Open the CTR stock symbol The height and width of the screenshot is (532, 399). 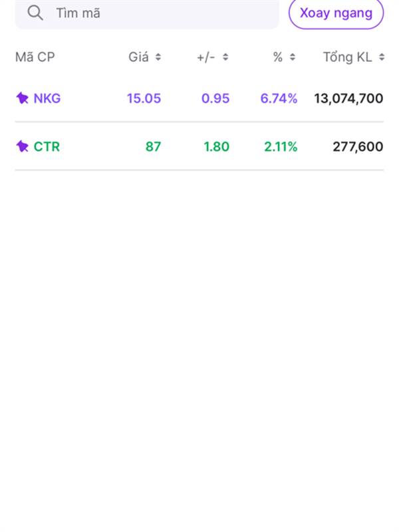(x=47, y=146)
